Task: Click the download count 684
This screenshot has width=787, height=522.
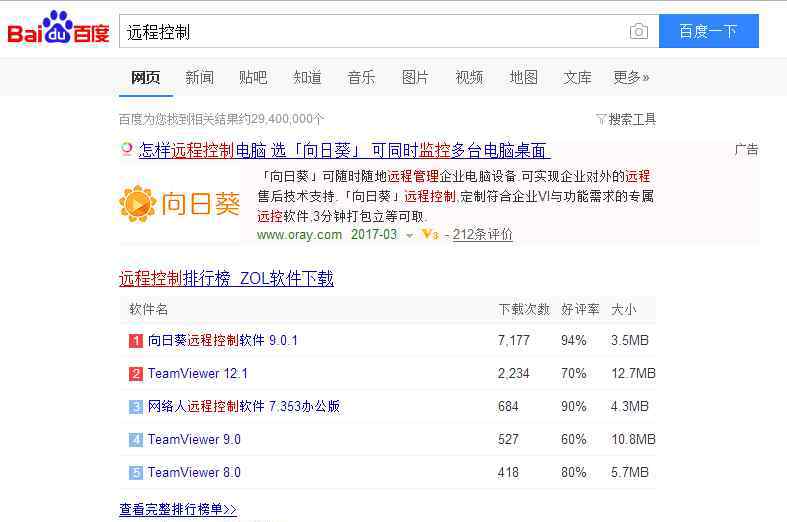Action: 508,406
